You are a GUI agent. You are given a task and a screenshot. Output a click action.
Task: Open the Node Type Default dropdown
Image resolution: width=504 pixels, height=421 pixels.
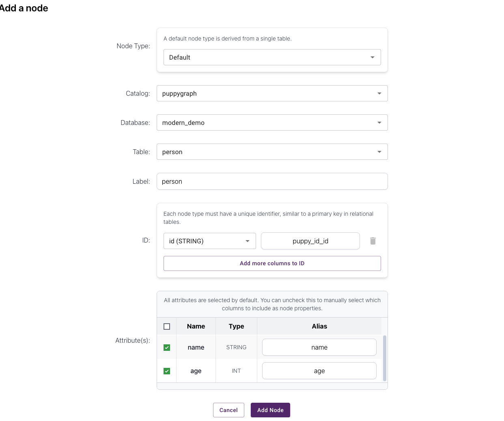point(272,57)
